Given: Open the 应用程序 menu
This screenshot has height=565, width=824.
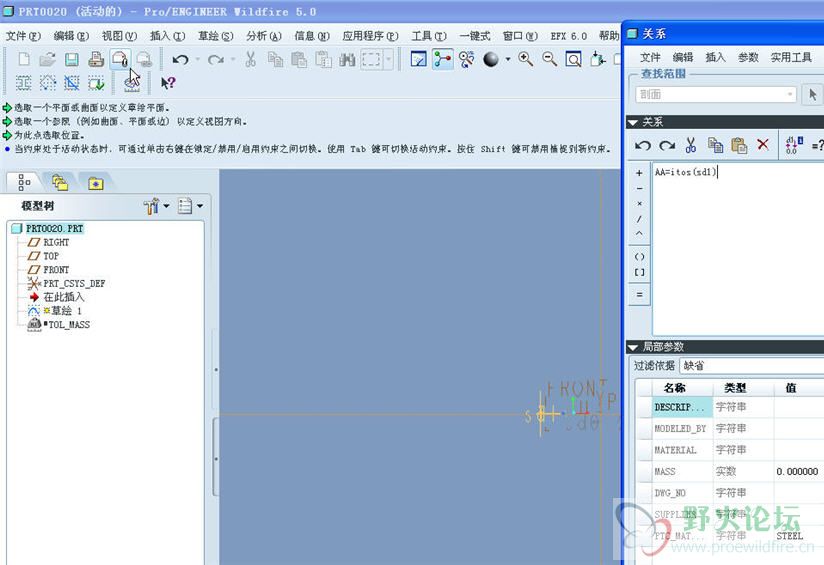Looking at the screenshot, I should tap(370, 36).
